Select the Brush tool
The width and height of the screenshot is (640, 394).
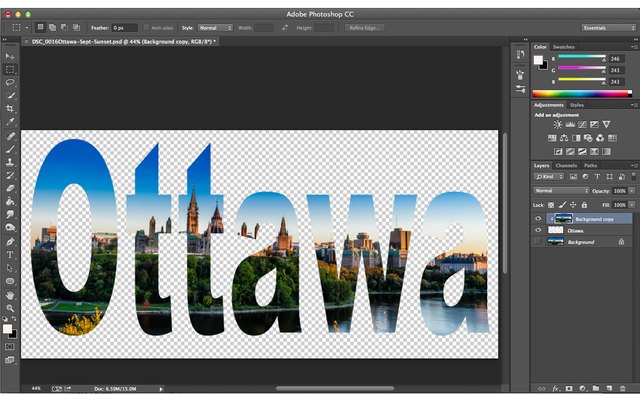pos(10,149)
